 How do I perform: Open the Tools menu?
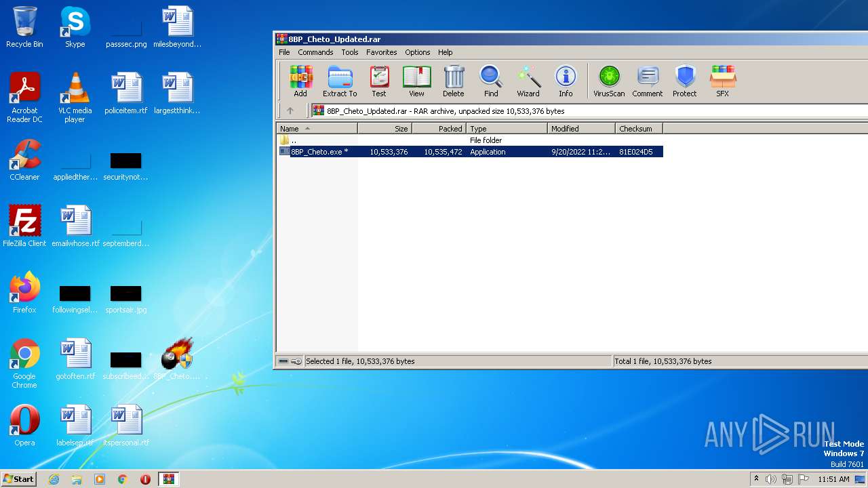tap(350, 52)
